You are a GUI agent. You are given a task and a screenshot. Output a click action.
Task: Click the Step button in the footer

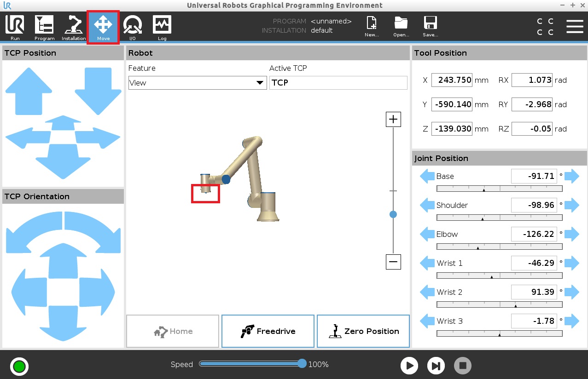(436, 366)
